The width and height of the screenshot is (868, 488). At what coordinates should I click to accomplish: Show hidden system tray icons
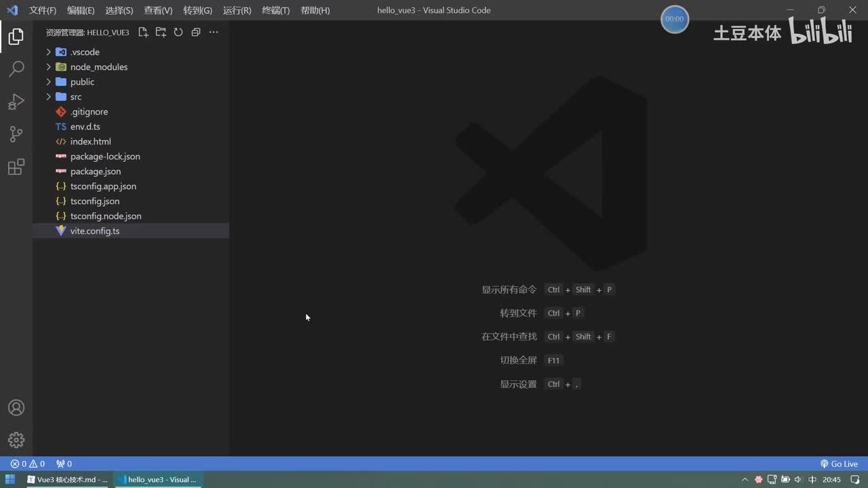click(745, 480)
